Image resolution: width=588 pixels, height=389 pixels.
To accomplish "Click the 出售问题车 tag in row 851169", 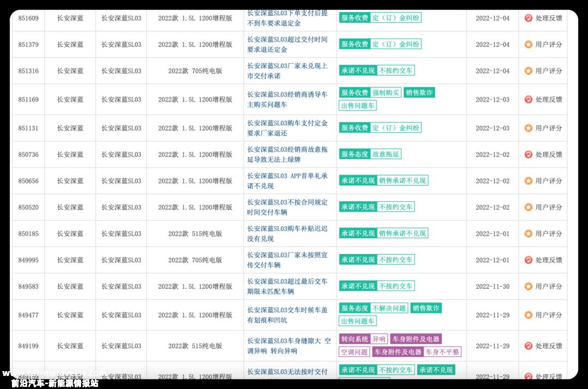I will point(357,106).
